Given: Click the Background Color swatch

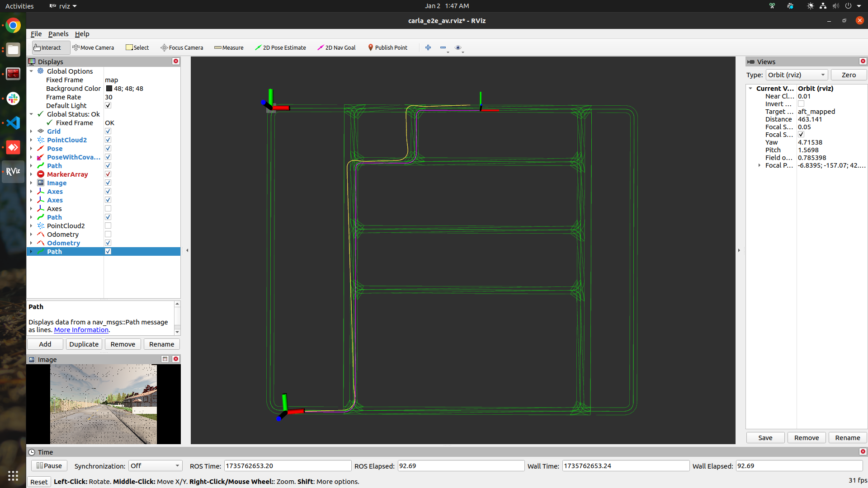Looking at the screenshot, I should pos(109,89).
